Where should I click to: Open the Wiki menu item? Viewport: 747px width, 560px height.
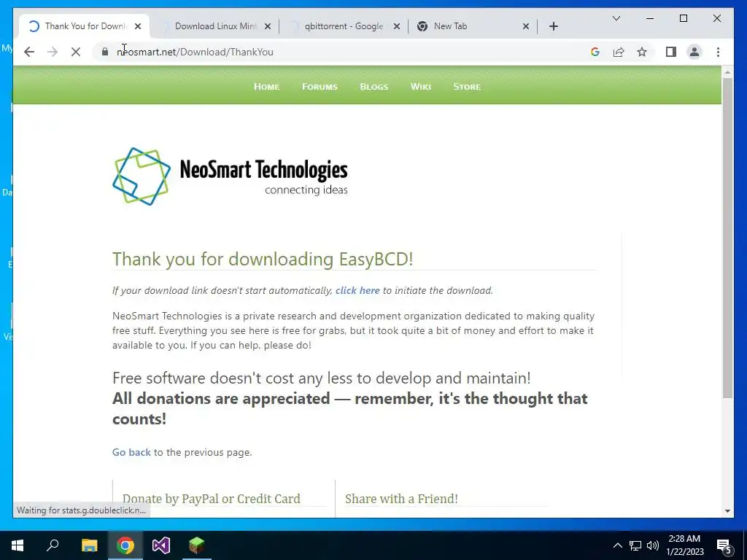pos(421,87)
